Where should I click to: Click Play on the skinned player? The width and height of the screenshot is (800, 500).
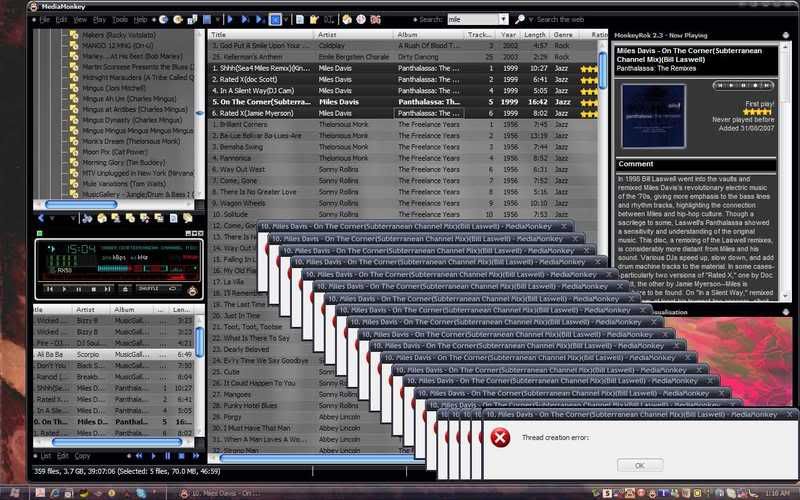pos(64,289)
